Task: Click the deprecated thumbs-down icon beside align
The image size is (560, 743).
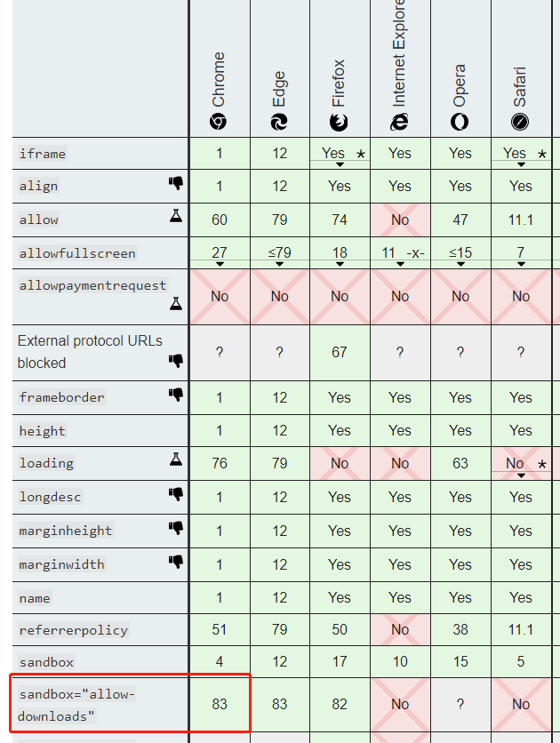Action: [x=176, y=184]
